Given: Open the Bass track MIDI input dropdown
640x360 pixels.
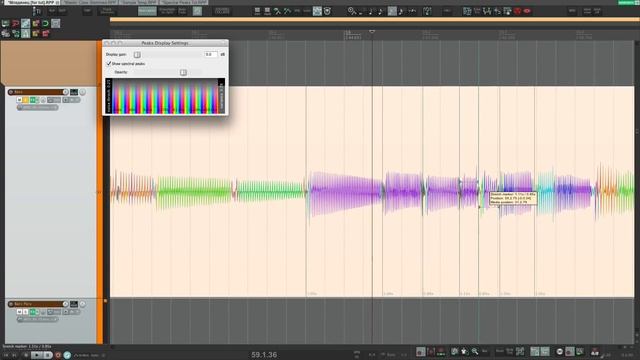Looking at the screenshot, I should point(38,107).
